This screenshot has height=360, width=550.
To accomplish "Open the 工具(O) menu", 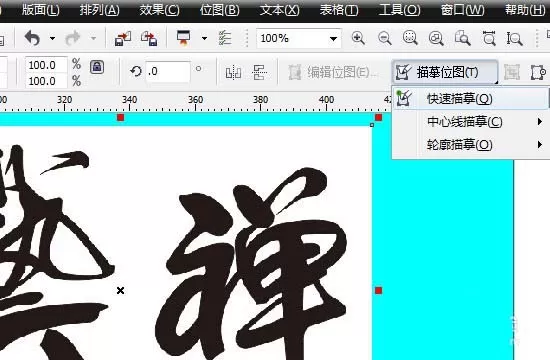I will pos(400,10).
